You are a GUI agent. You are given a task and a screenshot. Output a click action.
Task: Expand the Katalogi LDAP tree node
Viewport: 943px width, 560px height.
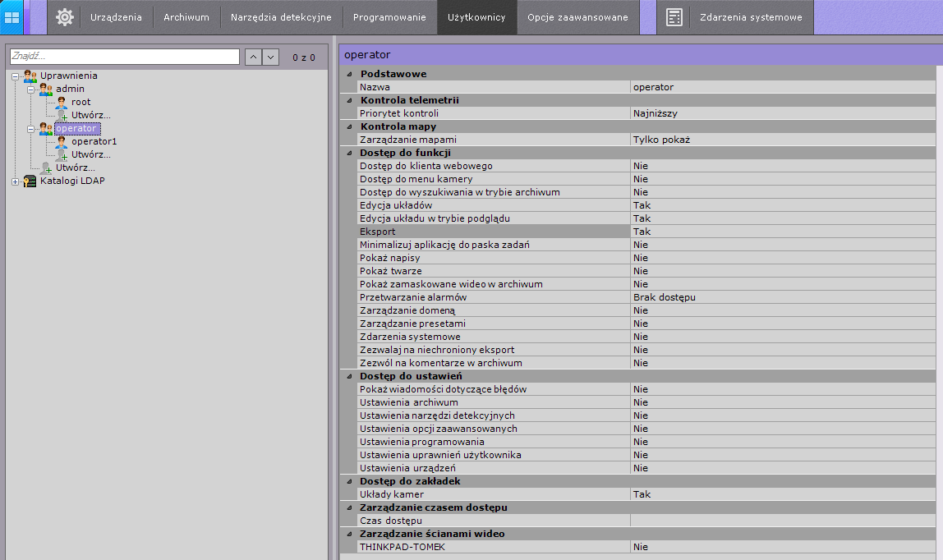pyautogui.click(x=16, y=181)
